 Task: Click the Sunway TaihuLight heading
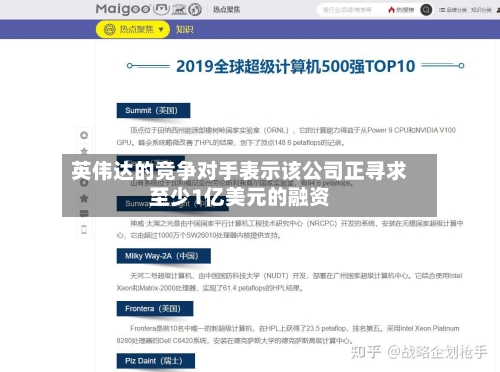pyautogui.click(x=172, y=203)
